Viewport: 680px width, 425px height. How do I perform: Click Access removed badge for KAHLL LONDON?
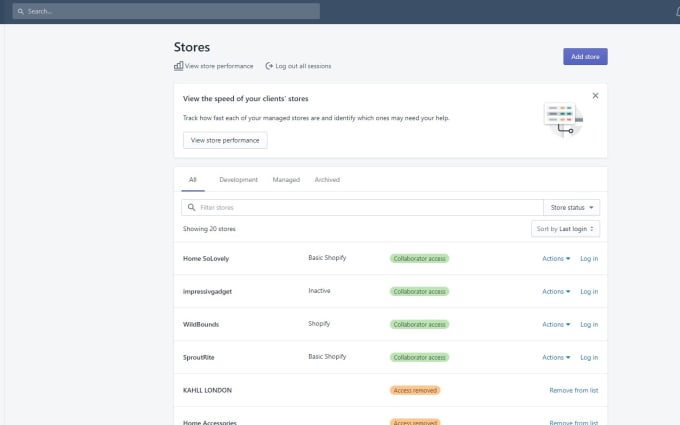pyautogui.click(x=415, y=390)
